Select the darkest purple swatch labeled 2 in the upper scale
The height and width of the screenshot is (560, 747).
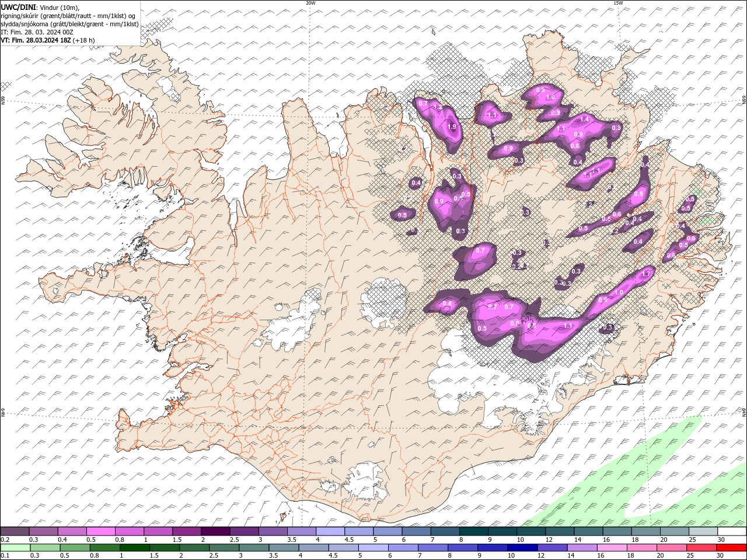pos(215,531)
